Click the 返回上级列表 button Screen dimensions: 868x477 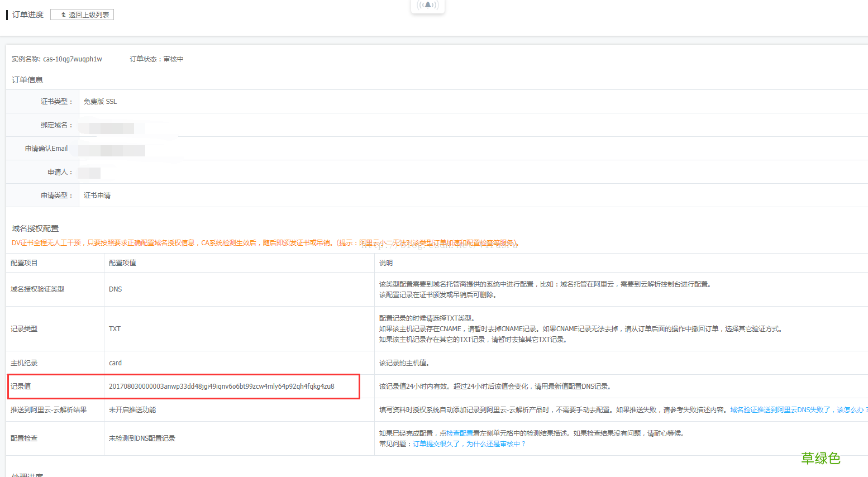(82, 15)
